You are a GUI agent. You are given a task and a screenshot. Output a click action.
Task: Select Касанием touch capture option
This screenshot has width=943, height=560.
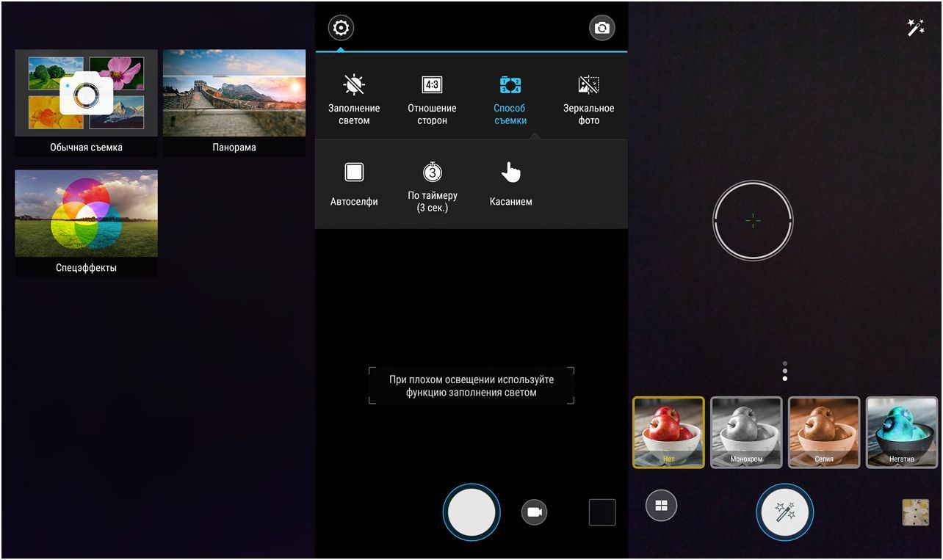pos(510,184)
